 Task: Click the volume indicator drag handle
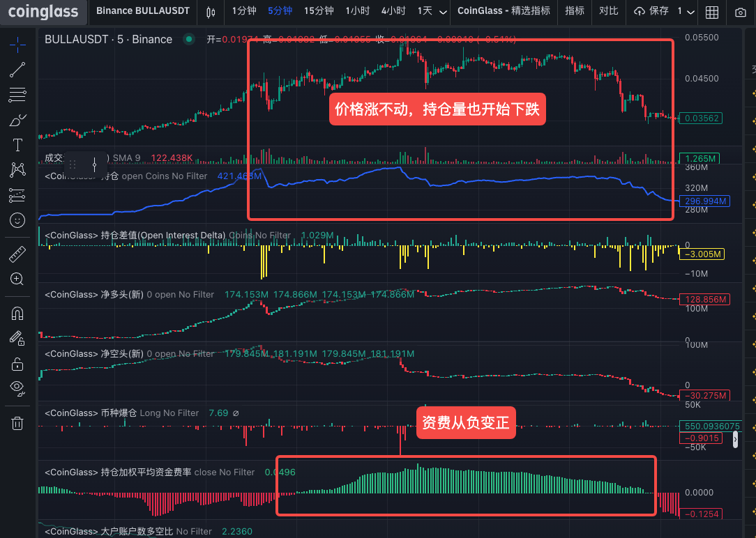(x=73, y=164)
